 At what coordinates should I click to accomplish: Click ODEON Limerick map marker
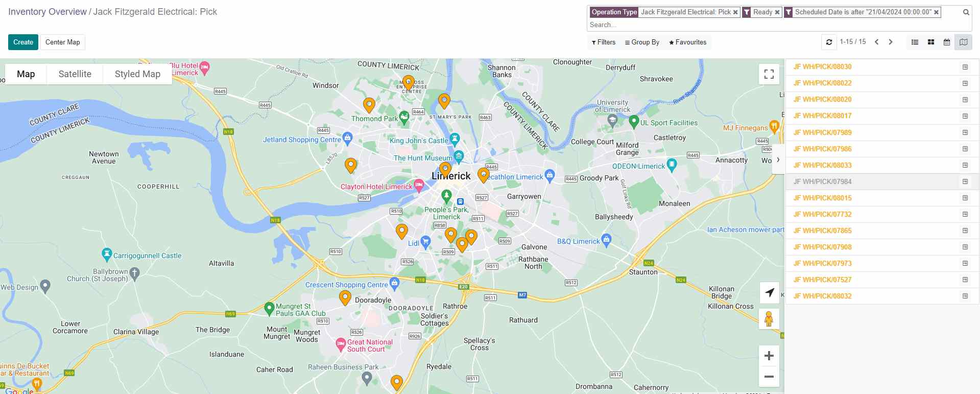coord(672,165)
